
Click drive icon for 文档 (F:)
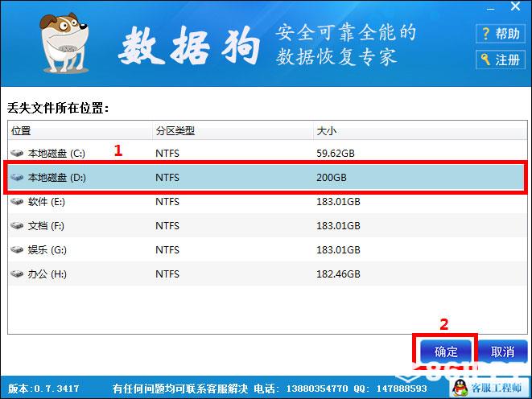click(x=17, y=225)
